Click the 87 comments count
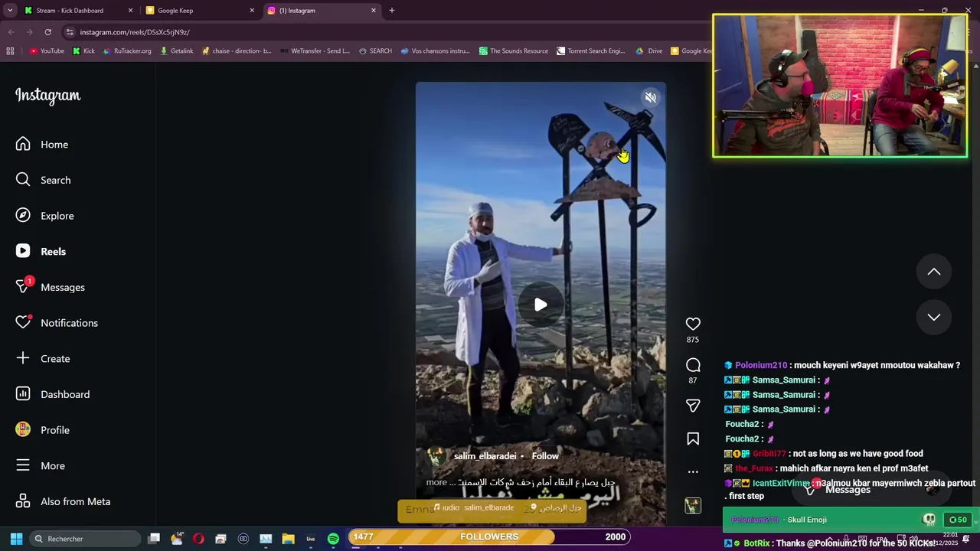 (x=693, y=380)
